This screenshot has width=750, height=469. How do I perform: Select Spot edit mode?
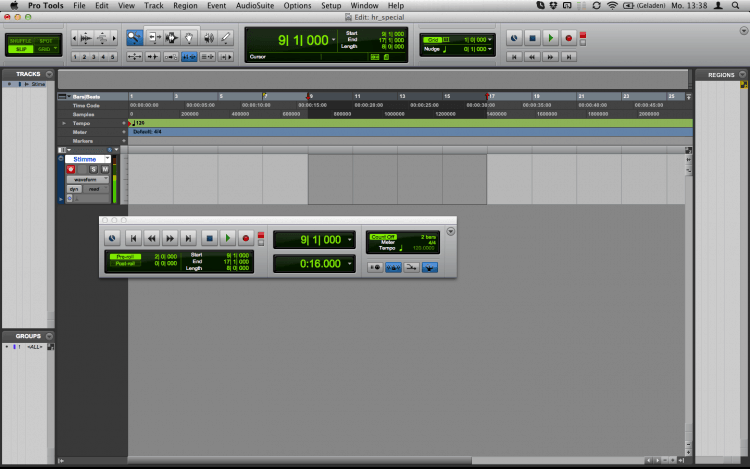[46, 41]
